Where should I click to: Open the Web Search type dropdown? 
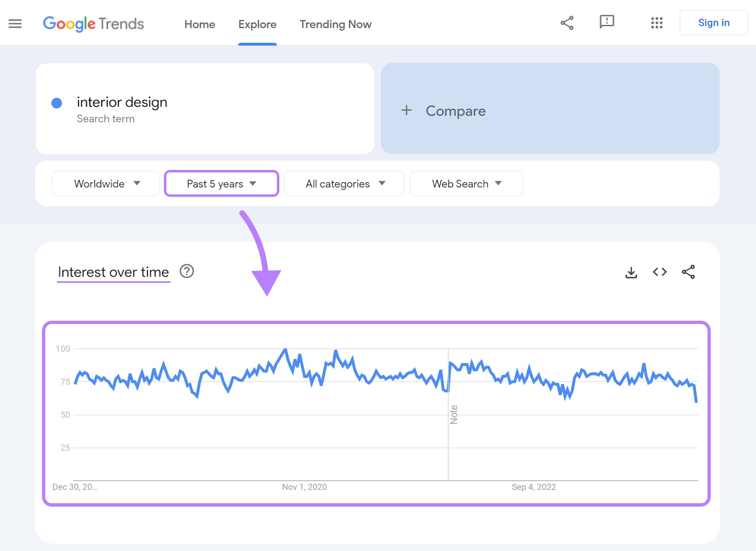tap(466, 184)
